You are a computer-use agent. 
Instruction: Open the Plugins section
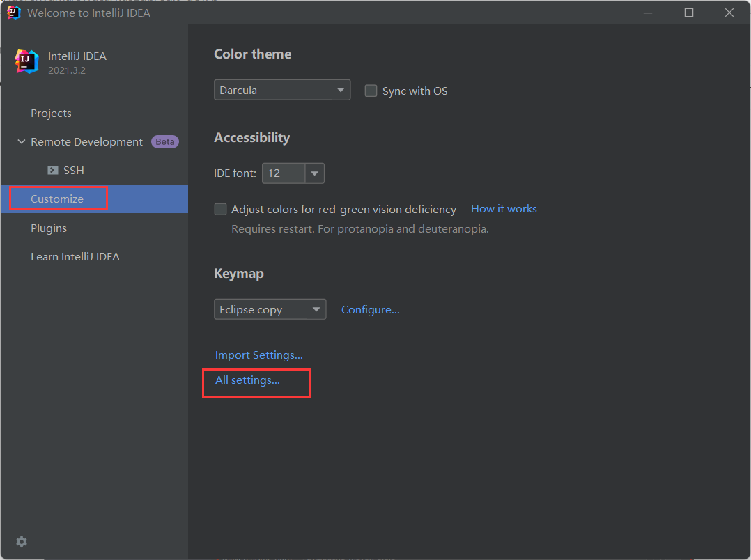pyautogui.click(x=49, y=228)
